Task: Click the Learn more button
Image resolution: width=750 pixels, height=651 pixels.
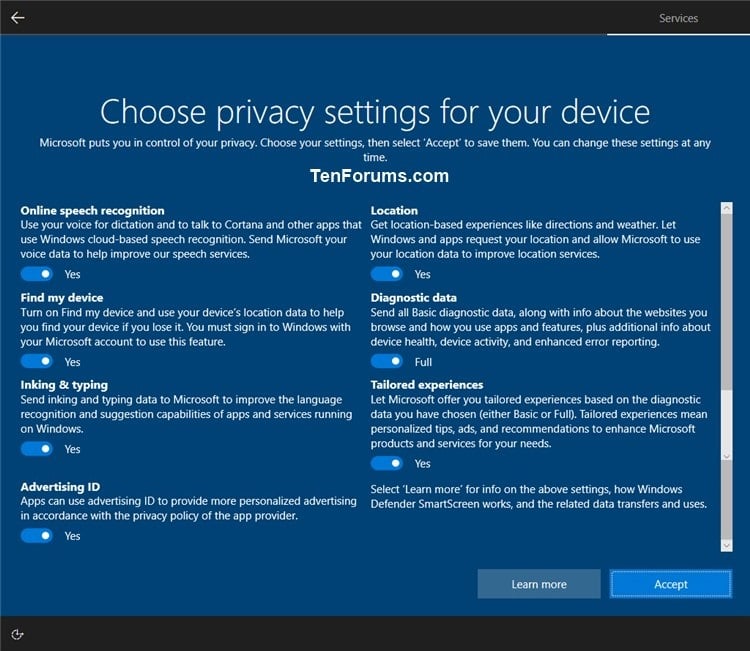Action: point(539,584)
